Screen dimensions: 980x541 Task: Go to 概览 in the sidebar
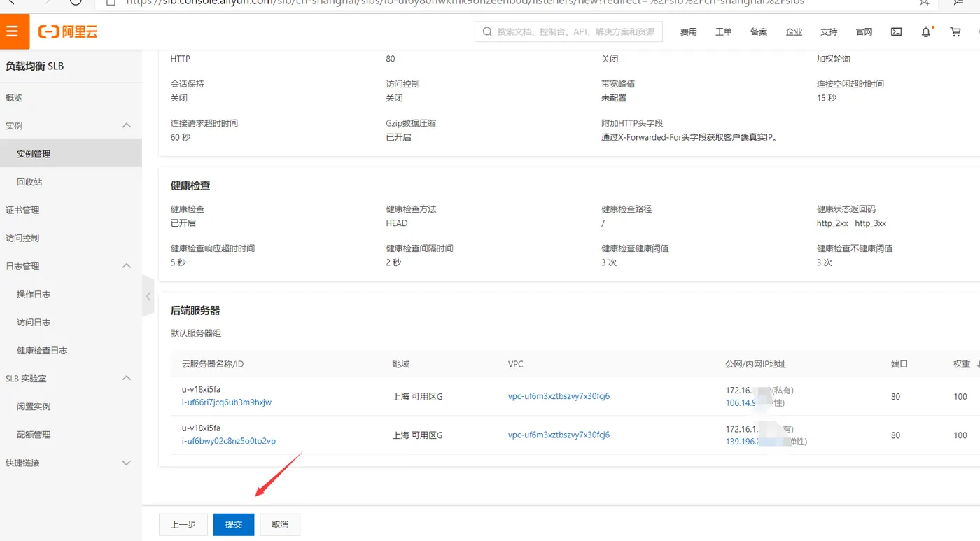(x=14, y=98)
